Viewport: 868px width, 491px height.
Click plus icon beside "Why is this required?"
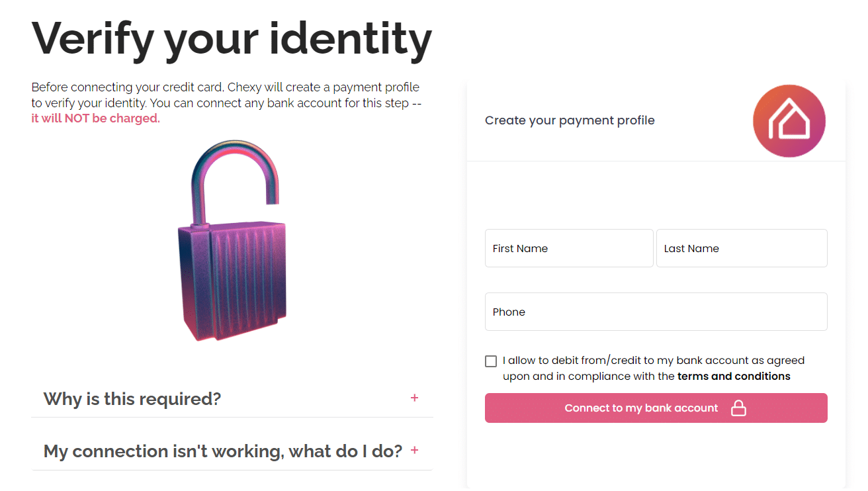click(x=414, y=398)
